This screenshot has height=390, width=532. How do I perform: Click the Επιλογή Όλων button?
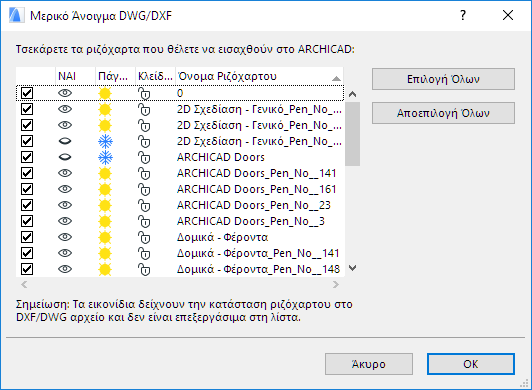click(443, 79)
